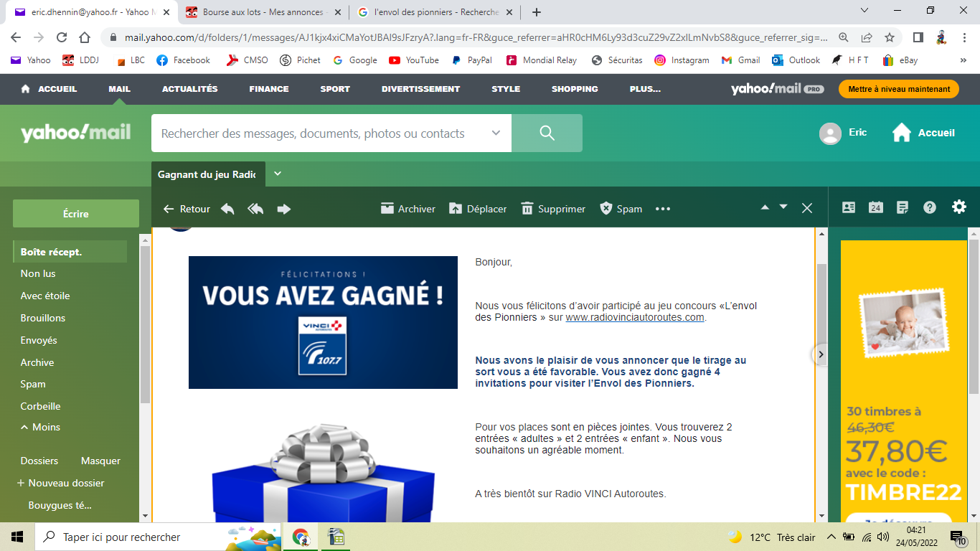980x551 pixels.
Task: Forward the email with right arrow icon
Action: pyautogui.click(x=284, y=209)
